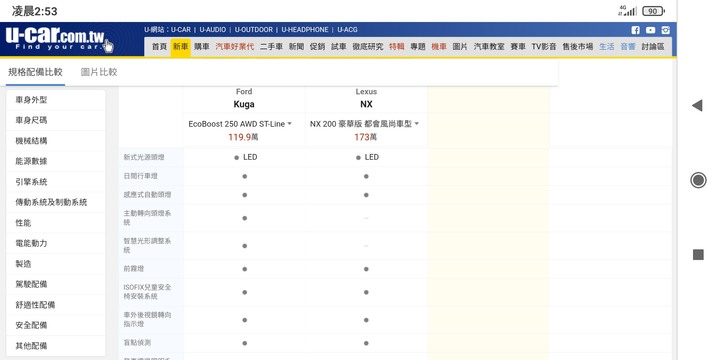
Task: Click the 盲點偵測 row label
Action: [137, 343]
